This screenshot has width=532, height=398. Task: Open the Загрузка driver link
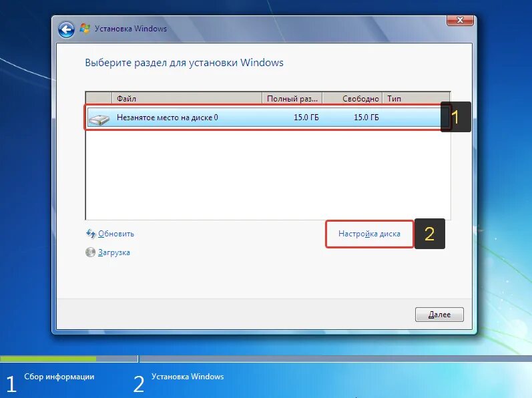pos(114,252)
